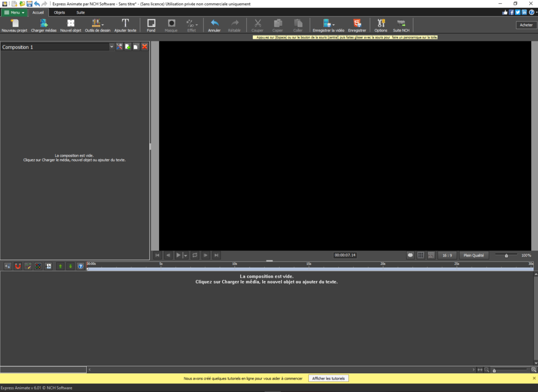Click the graph editor pencil icon
The height and width of the screenshot is (392, 538).
(28, 266)
